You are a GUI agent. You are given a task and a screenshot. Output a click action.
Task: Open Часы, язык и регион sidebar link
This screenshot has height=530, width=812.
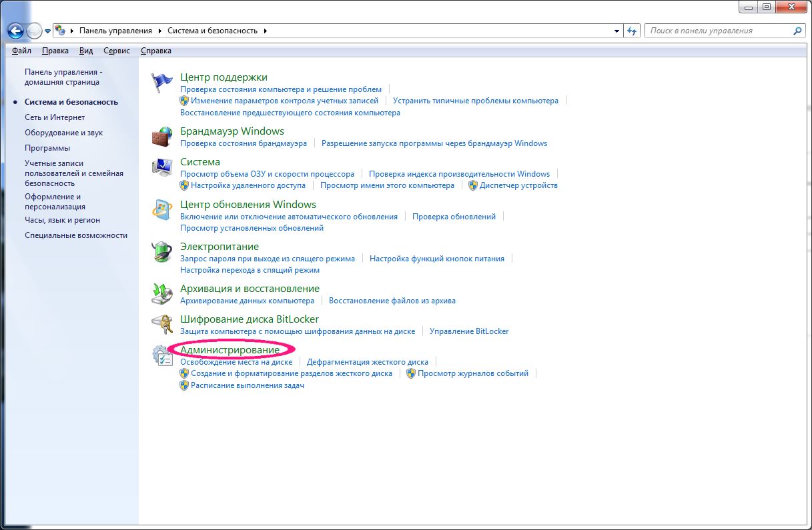click(x=62, y=220)
